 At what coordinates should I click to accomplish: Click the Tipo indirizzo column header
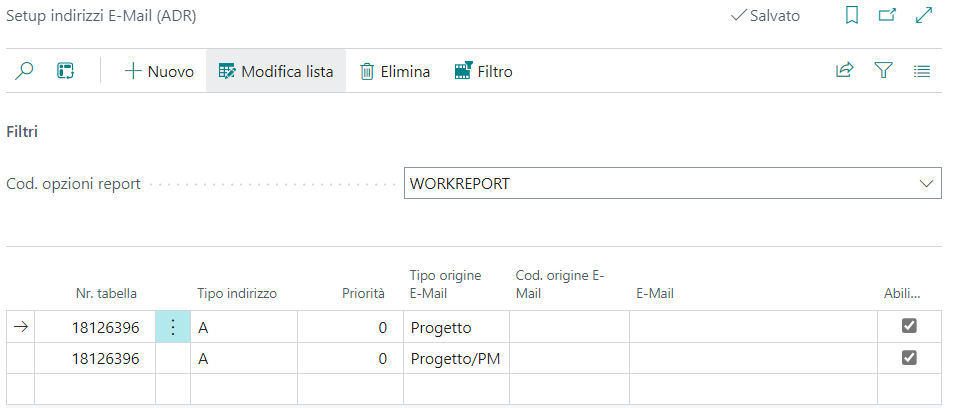(x=237, y=294)
